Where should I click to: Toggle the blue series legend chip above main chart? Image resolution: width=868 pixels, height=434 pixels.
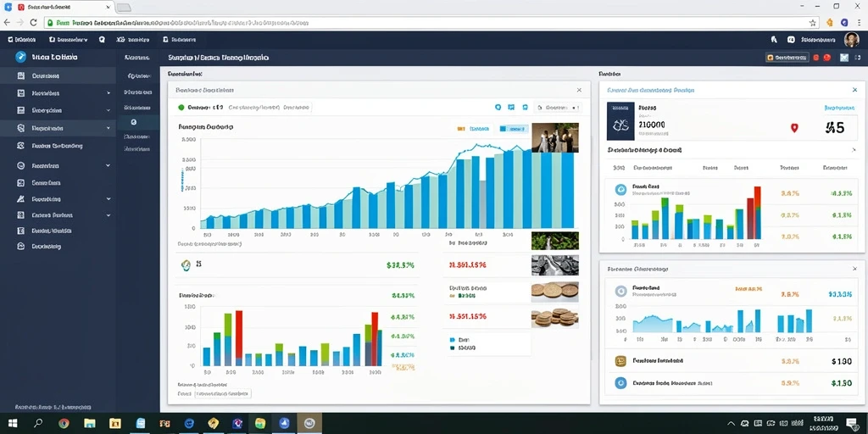[x=513, y=129]
